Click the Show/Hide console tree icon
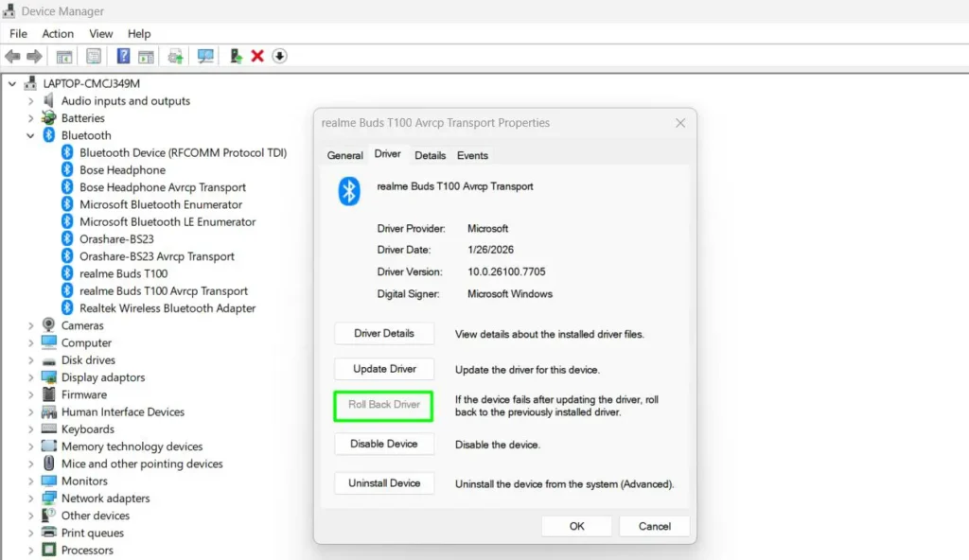 pyautogui.click(x=62, y=56)
